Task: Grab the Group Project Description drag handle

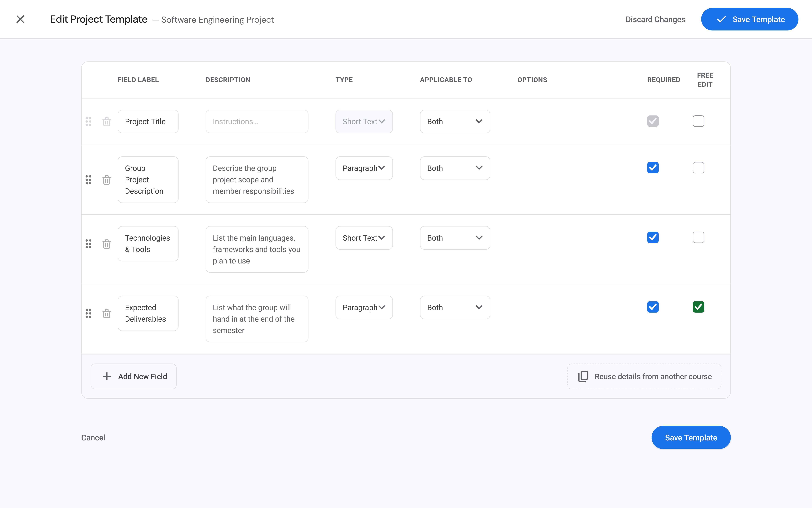Action: (x=89, y=180)
